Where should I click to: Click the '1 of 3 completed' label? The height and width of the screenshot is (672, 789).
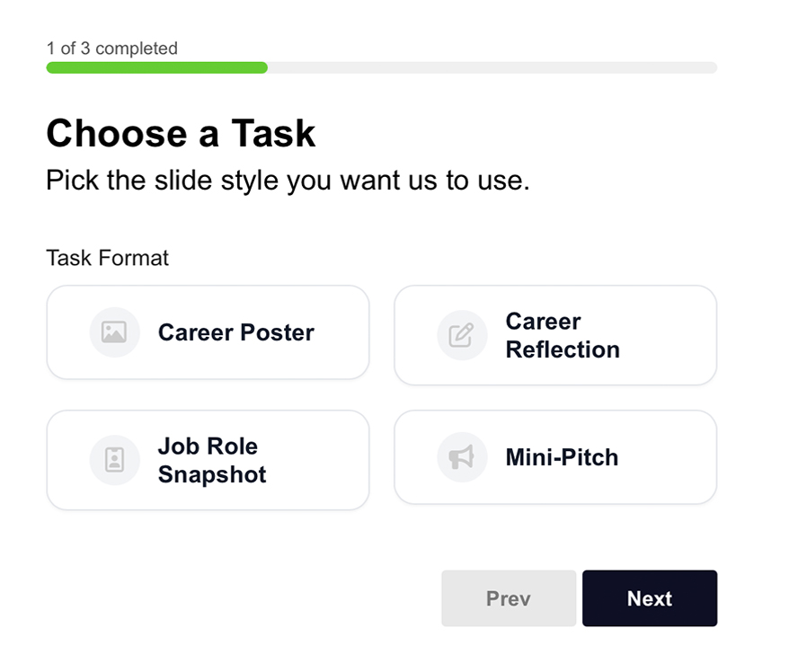(111, 49)
